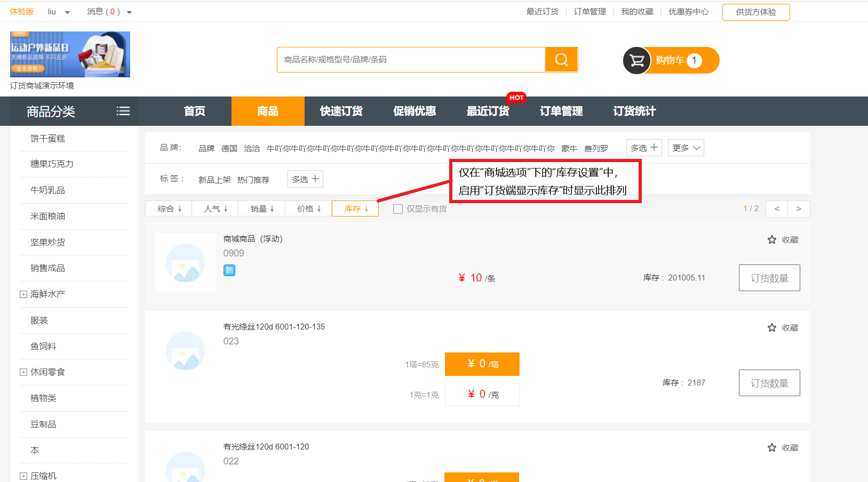Viewport: 868px width, 482px height.
Task: Expand the 压缩机 category
Action: click(x=23, y=476)
